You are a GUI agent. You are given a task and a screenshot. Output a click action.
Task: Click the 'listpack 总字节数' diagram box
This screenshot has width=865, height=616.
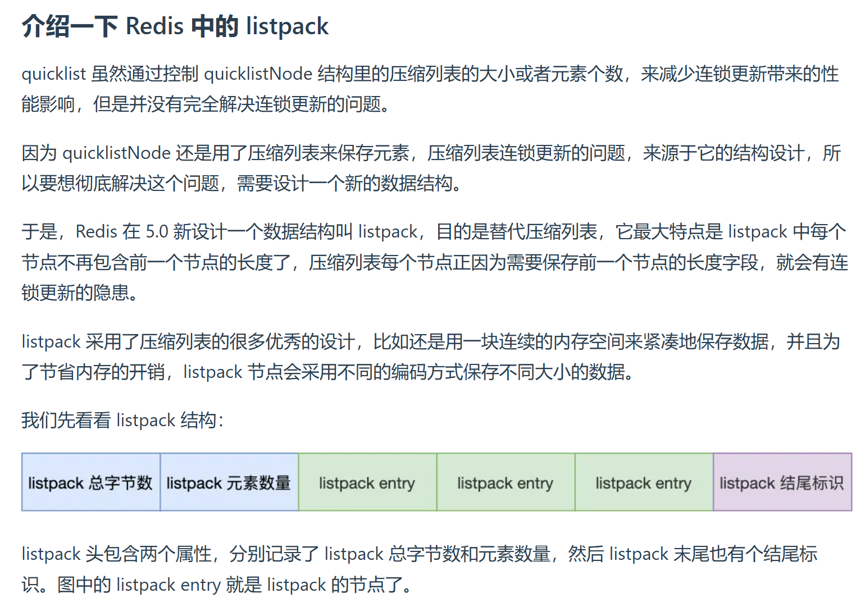91,482
